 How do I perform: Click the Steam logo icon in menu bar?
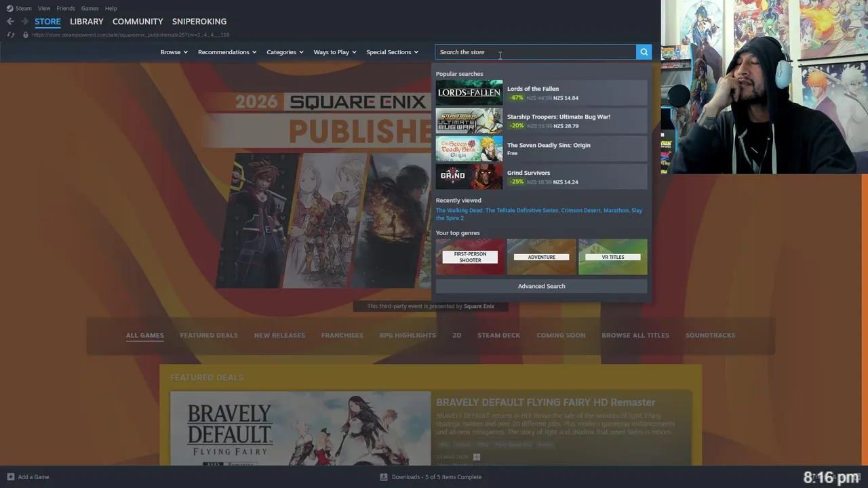[9, 8]
